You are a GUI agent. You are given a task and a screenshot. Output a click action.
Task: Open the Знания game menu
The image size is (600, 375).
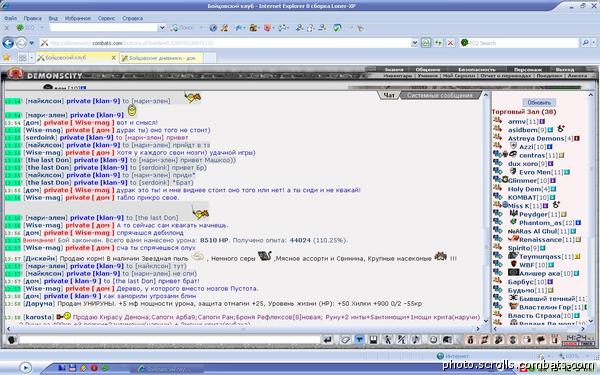click(394, 70)
